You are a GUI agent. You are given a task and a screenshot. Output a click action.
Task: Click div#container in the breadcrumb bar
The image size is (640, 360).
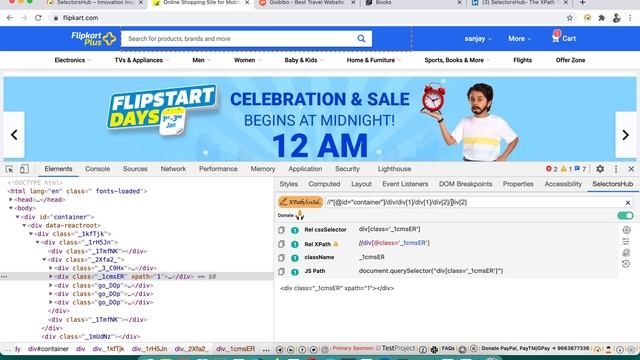pyautogui.click(x=48, y=349)
